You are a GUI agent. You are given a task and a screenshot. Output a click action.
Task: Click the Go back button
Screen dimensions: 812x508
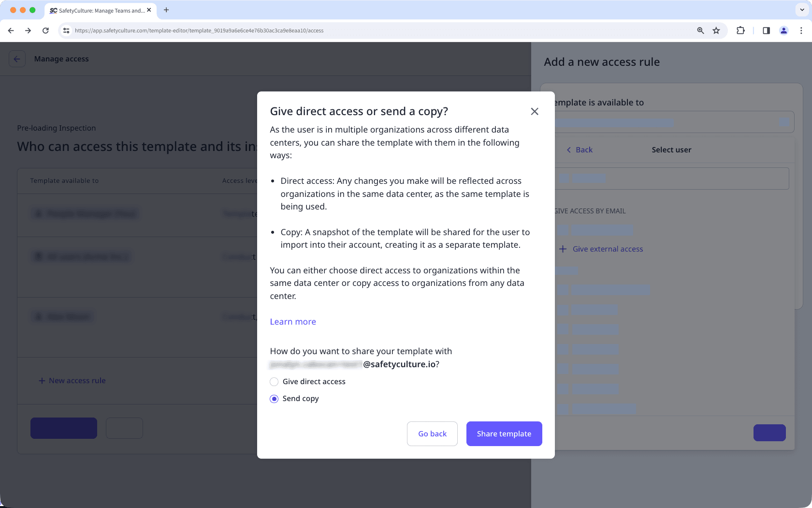432,433
